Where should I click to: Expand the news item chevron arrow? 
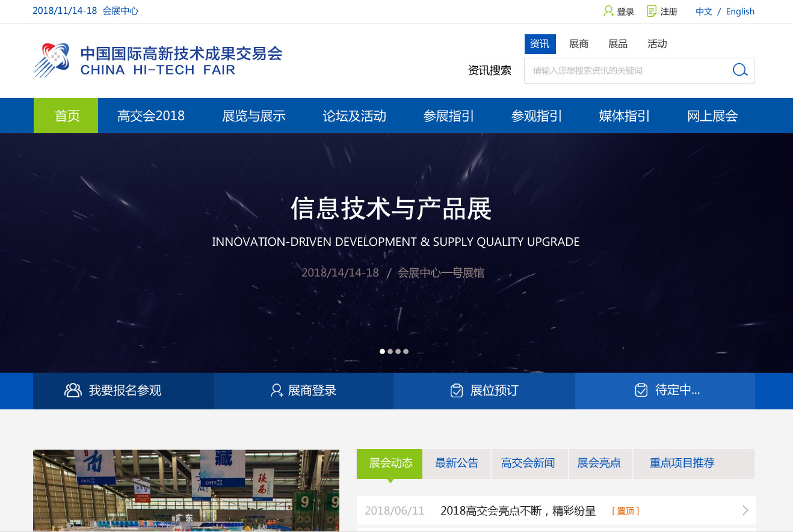(746, 510)
